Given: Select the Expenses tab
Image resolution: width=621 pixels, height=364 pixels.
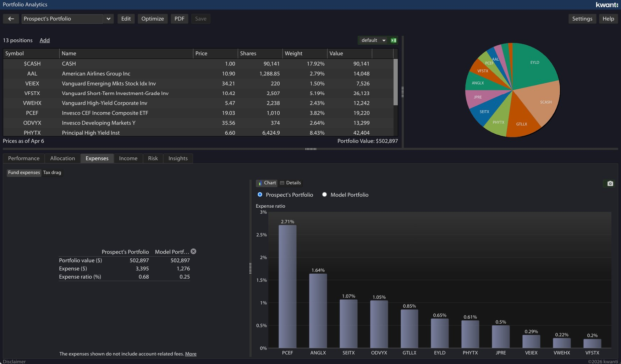Looking at the screenshot, I should click(x=97, y=158).
